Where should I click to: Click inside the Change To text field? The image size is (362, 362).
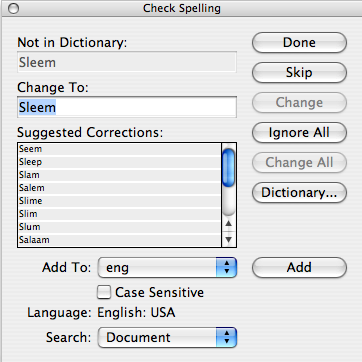[x=127, y=107]
